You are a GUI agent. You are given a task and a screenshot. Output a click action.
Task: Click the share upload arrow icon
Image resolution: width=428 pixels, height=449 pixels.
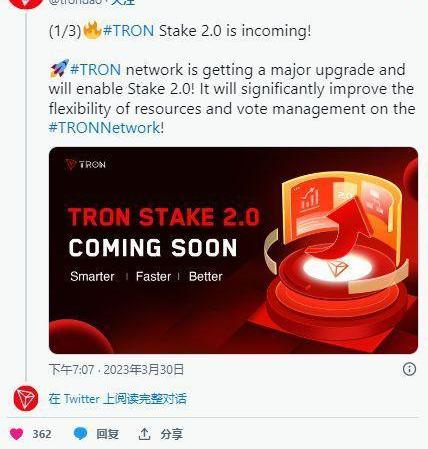tap(144, 434)
